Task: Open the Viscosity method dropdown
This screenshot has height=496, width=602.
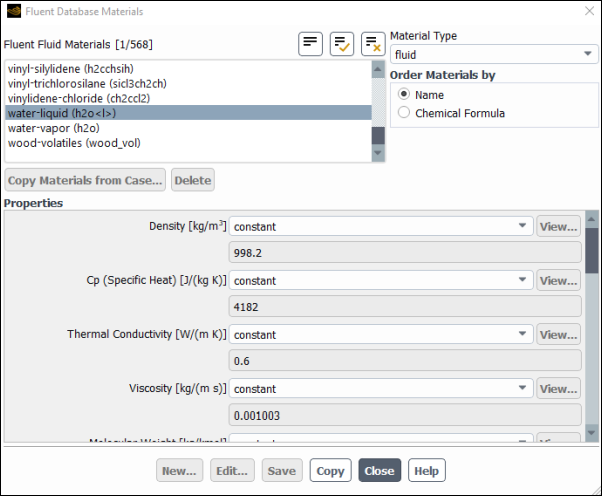Action: [x=381, y=389]
